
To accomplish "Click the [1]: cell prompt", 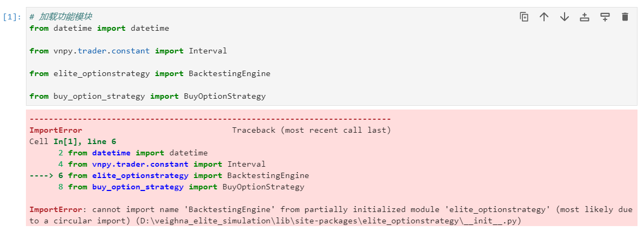I will point(12,17).
